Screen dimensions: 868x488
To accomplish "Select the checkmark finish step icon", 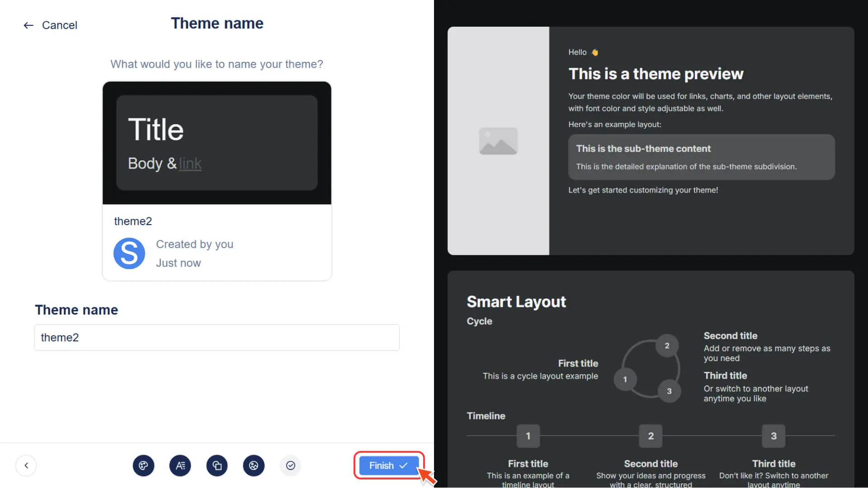I will pyautogui.click(x=290, y=465).
